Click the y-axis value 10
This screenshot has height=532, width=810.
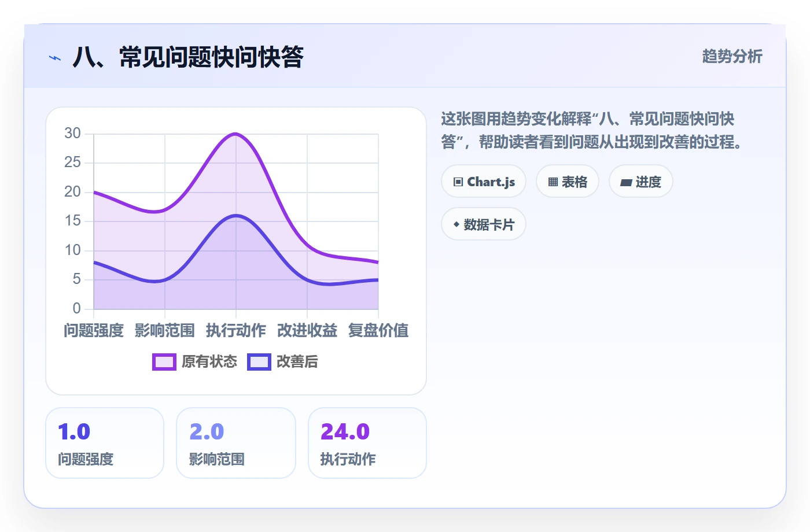click(72, 250)
